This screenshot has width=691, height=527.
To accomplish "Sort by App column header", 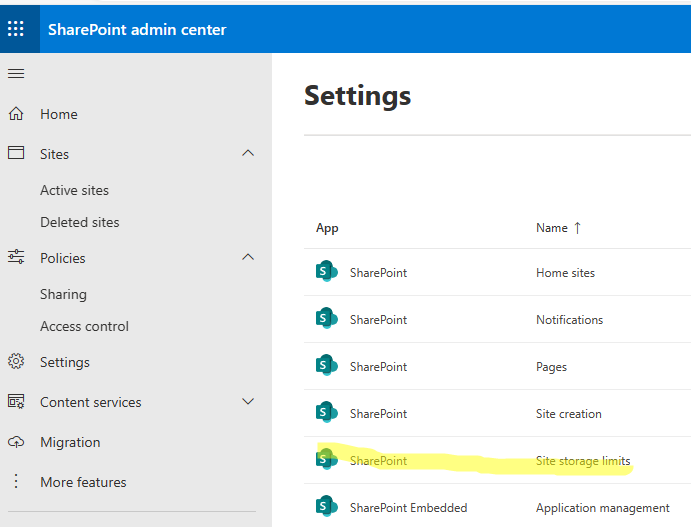I will (x=327, y=228).
